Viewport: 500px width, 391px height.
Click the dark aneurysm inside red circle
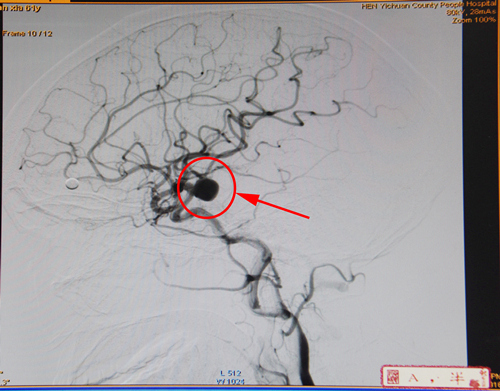pos(206,189)
